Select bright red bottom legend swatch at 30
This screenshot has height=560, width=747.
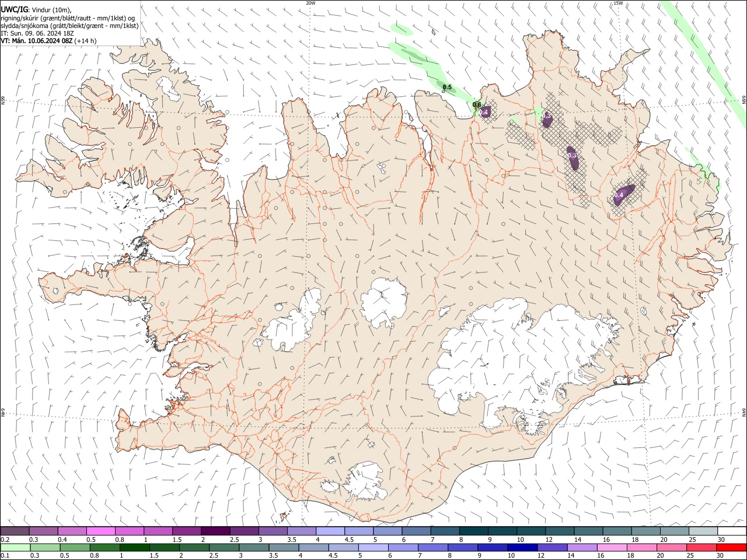coord(731,547)
